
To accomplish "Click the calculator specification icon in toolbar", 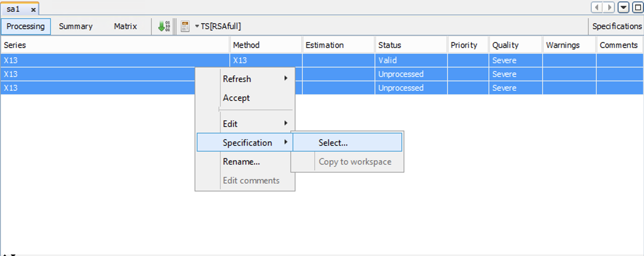I will pos(185,26).
